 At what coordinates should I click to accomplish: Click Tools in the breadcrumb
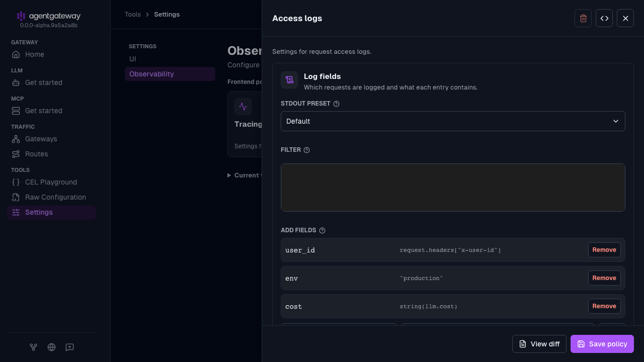pos(133,15)
